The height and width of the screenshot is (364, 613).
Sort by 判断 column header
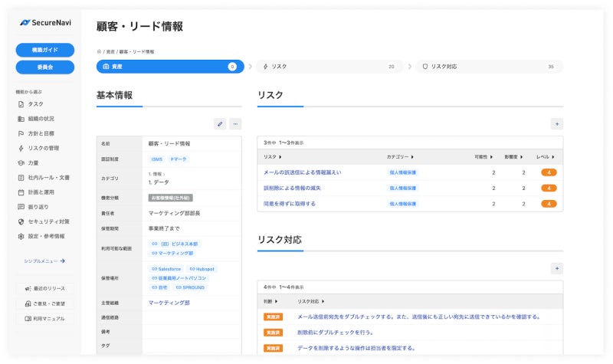pyautogui.click(x=270, y=301)
